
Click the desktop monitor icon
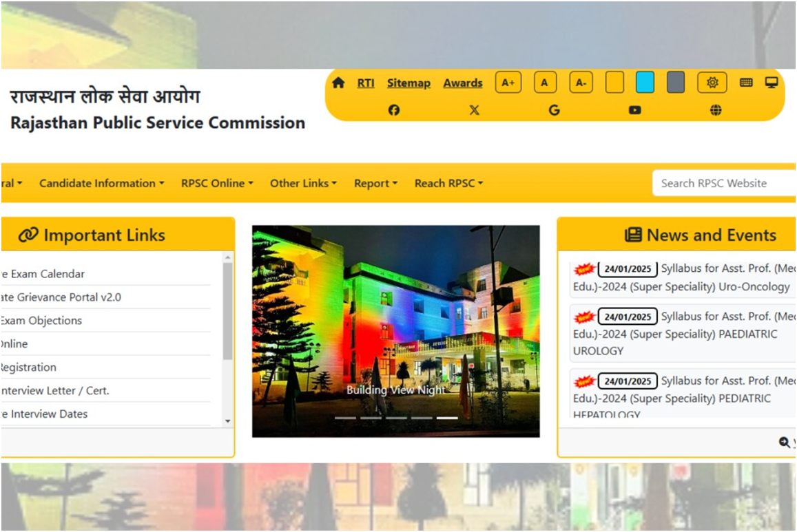click(x=772, y=83)
